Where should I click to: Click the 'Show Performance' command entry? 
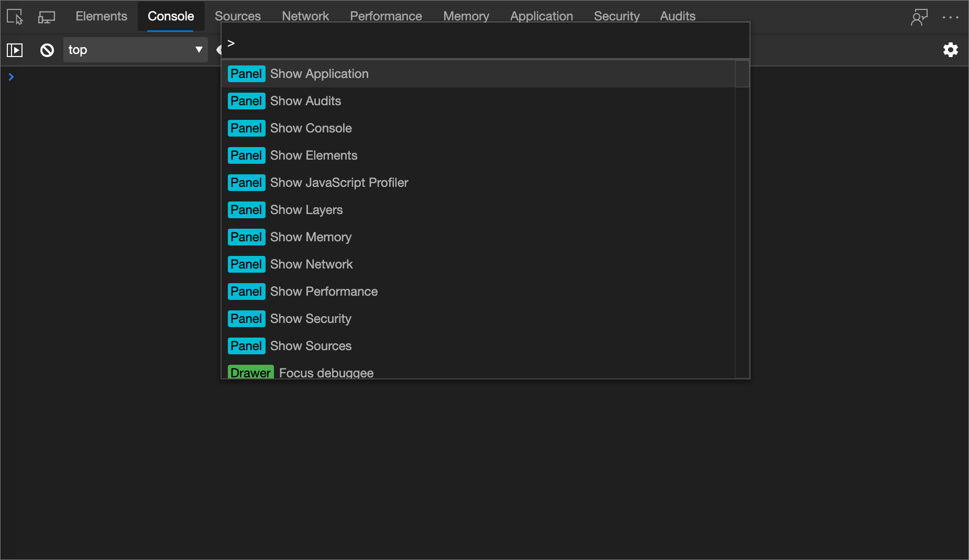coord(324,291)
